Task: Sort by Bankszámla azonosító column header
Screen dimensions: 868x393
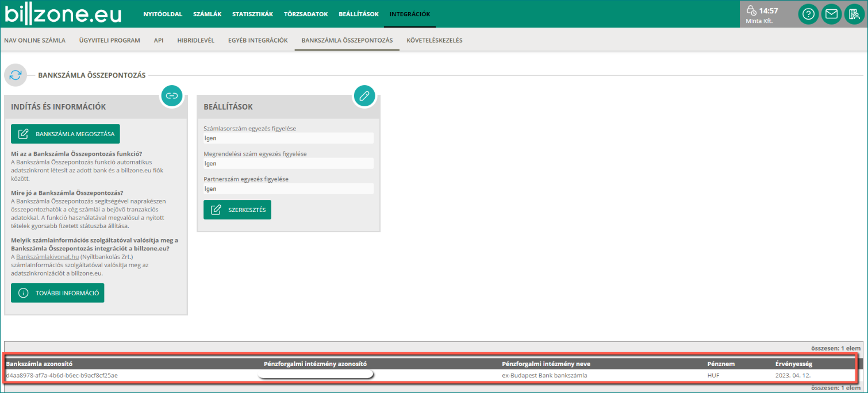Action: pyautogui.click(x=39, y=364)
